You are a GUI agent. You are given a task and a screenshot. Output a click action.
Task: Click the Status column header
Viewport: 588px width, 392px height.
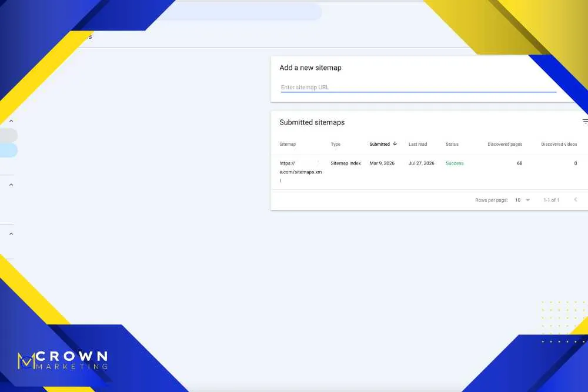pos(452,145)
